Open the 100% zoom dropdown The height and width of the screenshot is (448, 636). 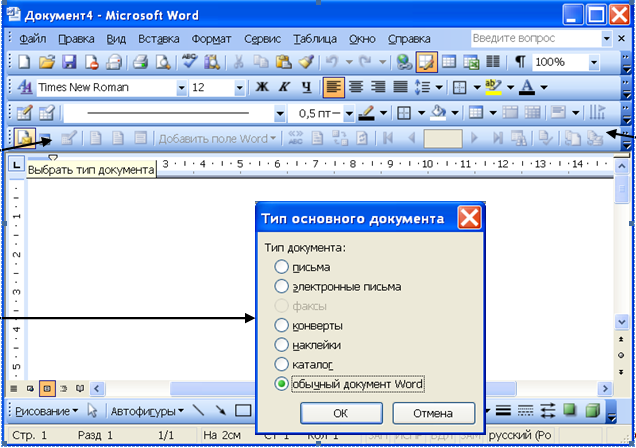click(594, 62)
